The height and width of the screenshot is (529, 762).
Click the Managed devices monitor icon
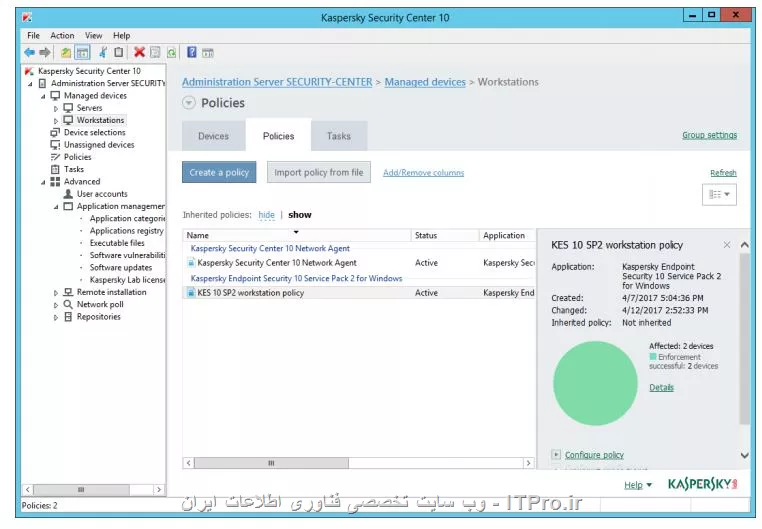tap(55, 96)
